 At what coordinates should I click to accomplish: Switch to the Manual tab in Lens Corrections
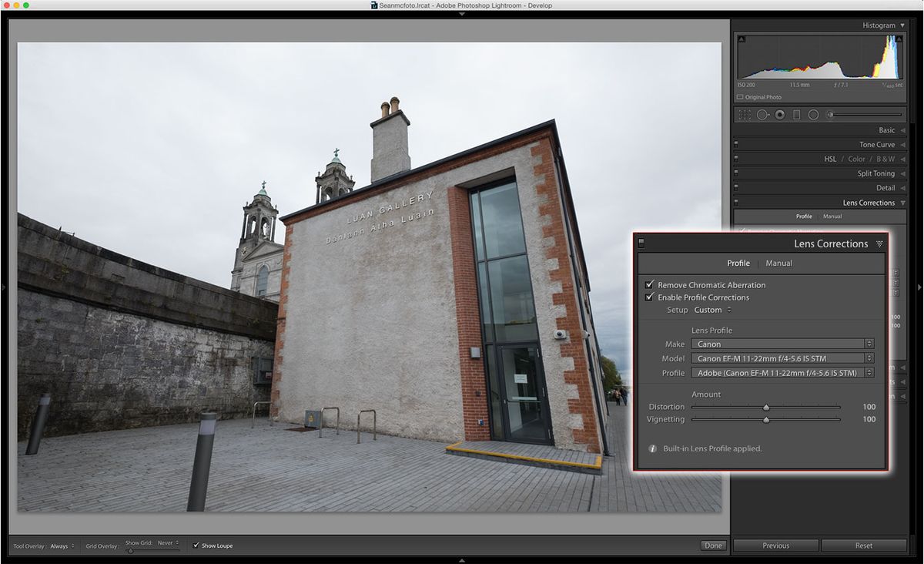(778, 263)
